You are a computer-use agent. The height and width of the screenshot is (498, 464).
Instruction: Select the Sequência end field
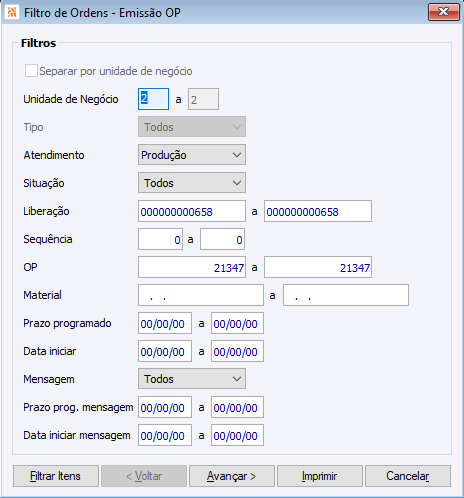[222, 239]
